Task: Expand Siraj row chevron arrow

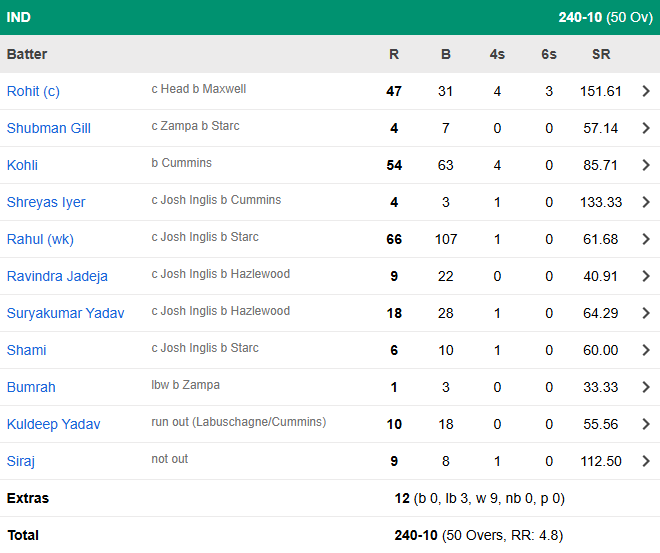Action: click(646, 461)
